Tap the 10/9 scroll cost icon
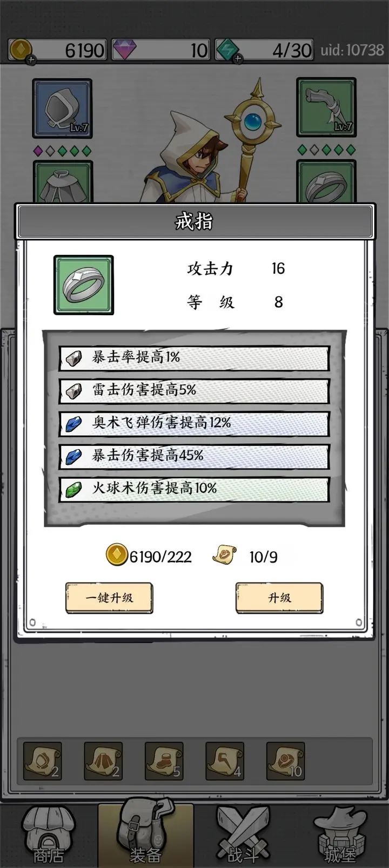 pyautogui.click(x=224, y=555)
